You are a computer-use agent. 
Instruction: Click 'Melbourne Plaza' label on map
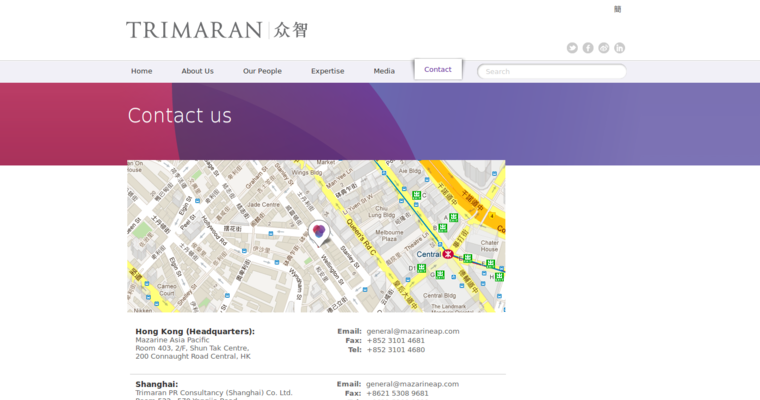(x=389, y=236)
